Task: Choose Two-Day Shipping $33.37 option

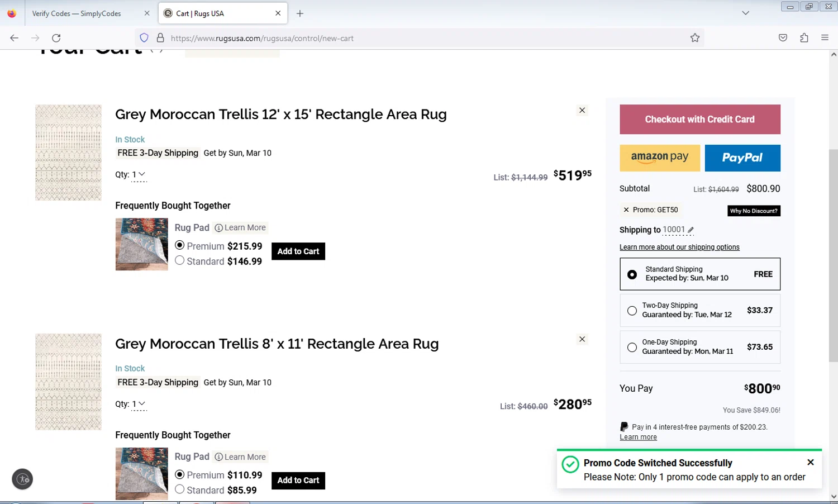Action: (x=699, y=310)
